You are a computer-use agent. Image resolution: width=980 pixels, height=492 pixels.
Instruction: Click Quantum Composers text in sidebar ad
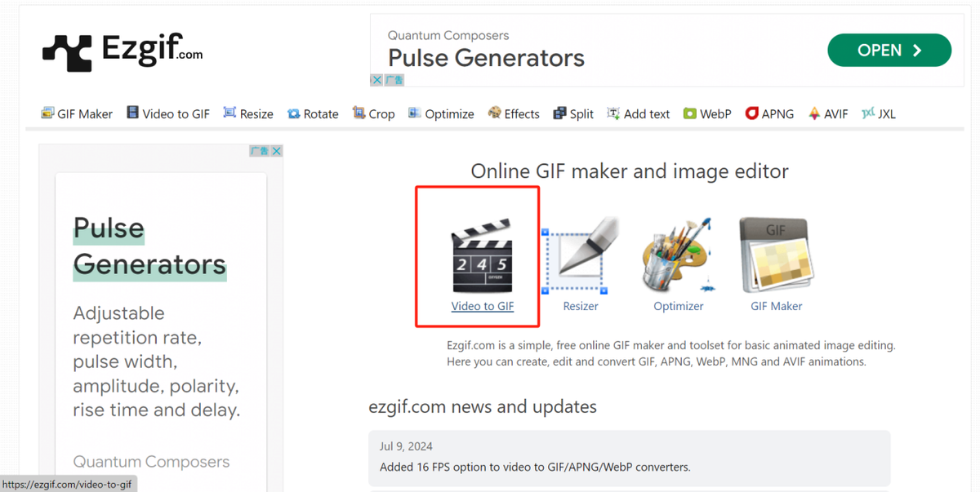click(151, 462)
